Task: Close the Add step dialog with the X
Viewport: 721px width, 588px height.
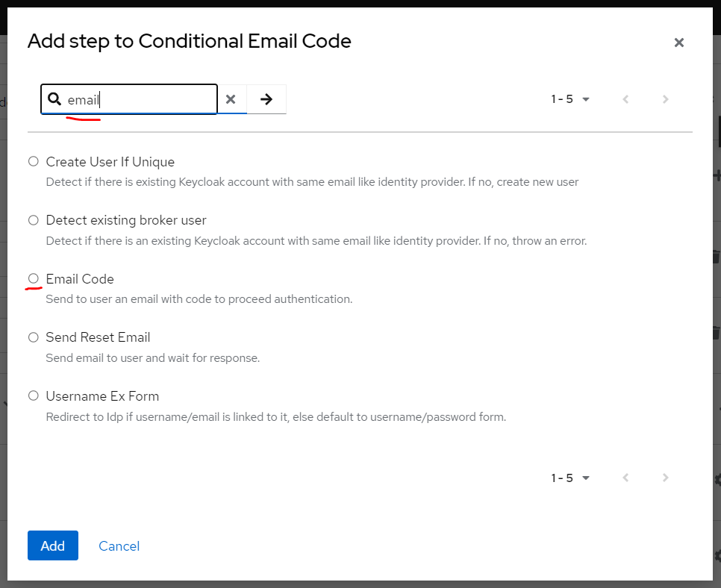Action: 679,43
